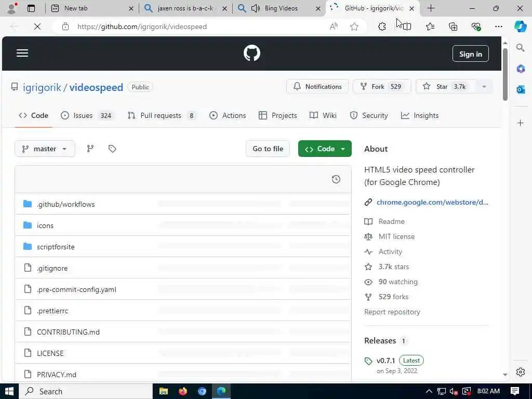Add this page to favorites star
The height and width of the screenshot is (399, 532).
pos(354,26)
